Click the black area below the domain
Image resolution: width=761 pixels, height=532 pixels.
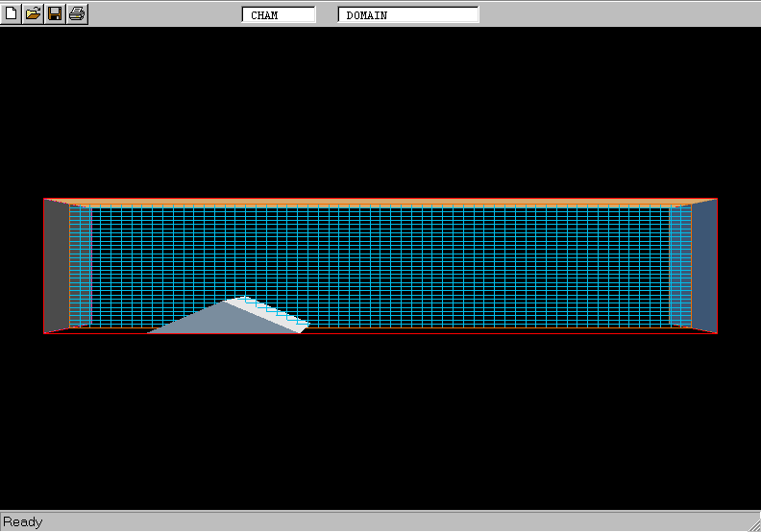[x=380, y=423]
